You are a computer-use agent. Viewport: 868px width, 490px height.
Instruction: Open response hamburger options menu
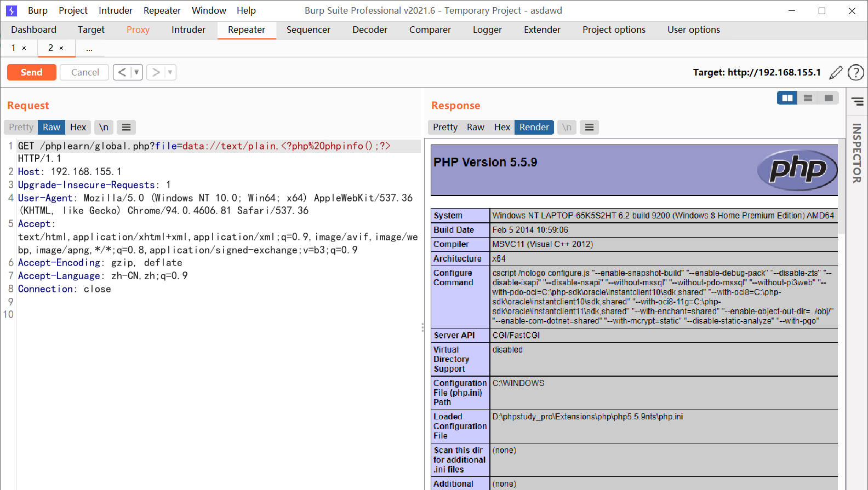tap(589, 127)
